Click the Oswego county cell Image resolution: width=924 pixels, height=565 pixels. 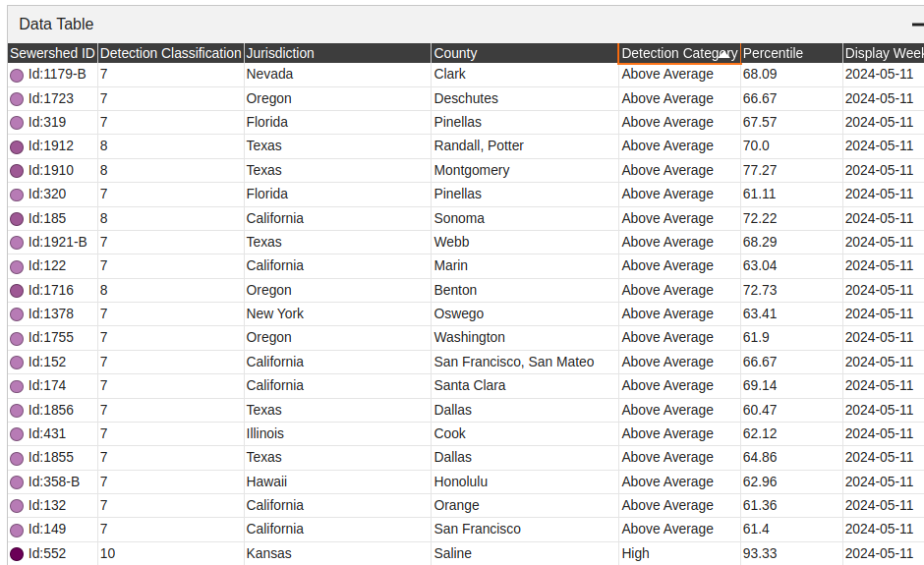tap(525, 314)
